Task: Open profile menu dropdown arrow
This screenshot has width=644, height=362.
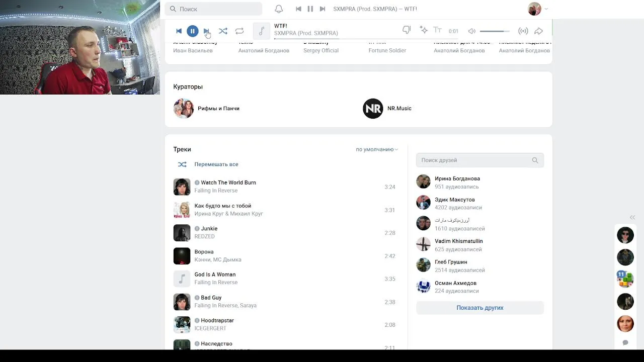Action: coord(546,9)
